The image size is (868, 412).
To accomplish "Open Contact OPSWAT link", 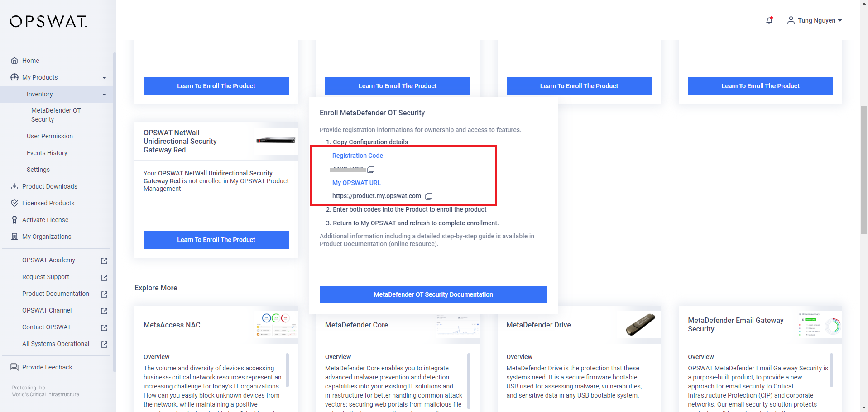I will (47, 327).
